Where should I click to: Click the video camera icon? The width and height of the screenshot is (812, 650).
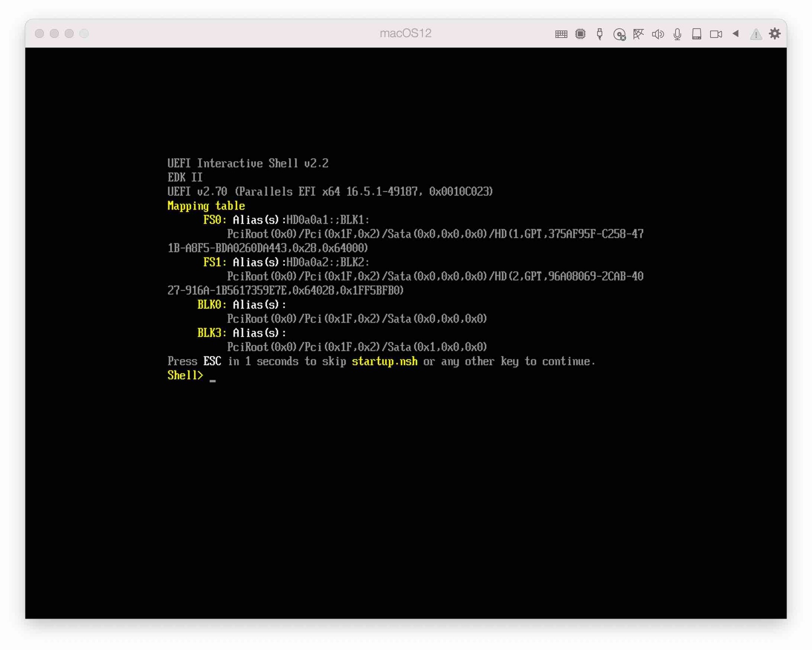tap(716, 34)
